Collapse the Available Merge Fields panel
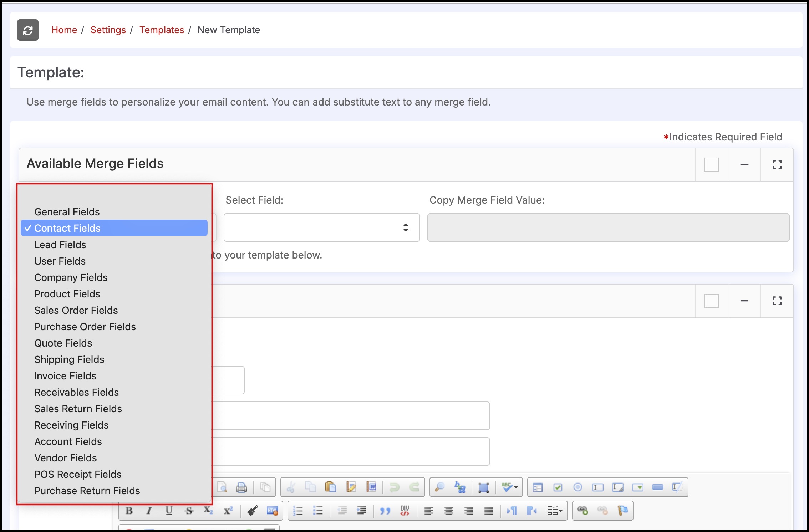The width and height of the screenshot is (809, 532). pos(744,165)
